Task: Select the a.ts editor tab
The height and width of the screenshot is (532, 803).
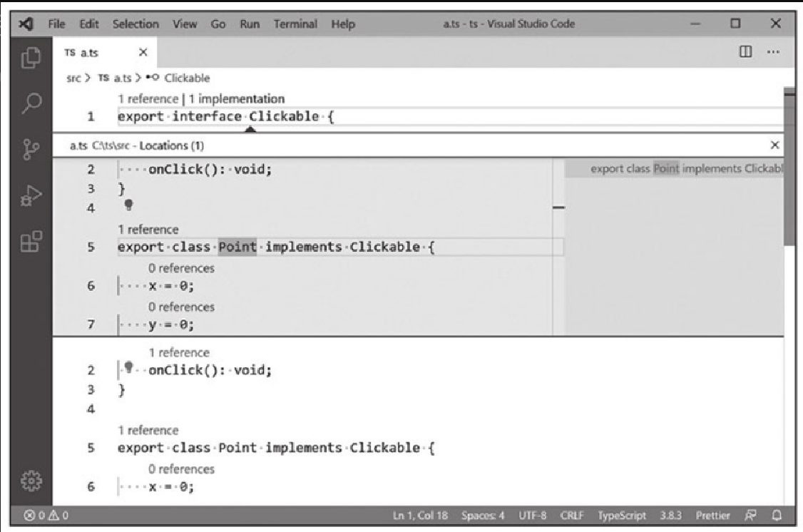Action: 104,52
